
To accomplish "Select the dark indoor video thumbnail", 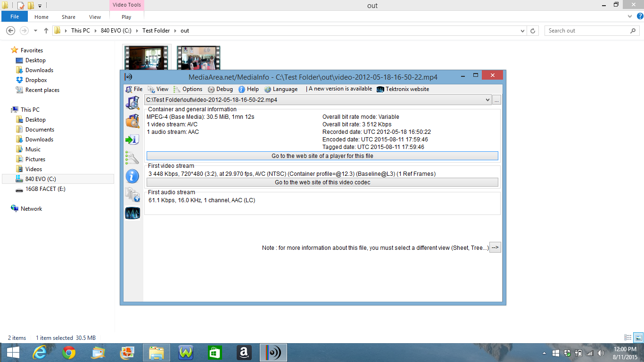I will click(x=147, y=58).
